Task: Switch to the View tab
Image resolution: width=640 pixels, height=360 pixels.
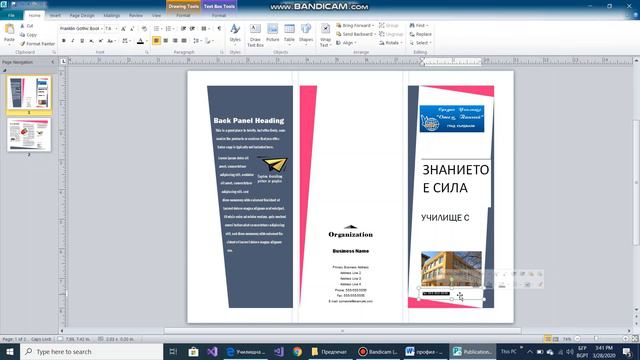Action: (x=156, y=15)
